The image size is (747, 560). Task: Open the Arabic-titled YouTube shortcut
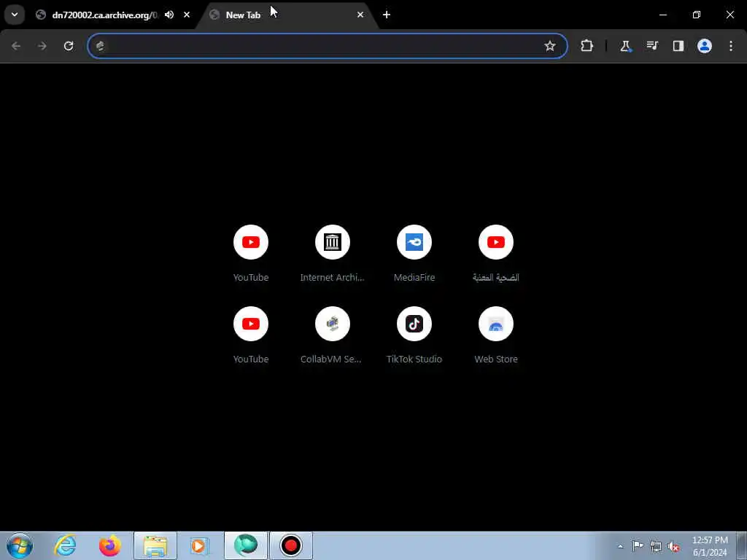(496, 253)
